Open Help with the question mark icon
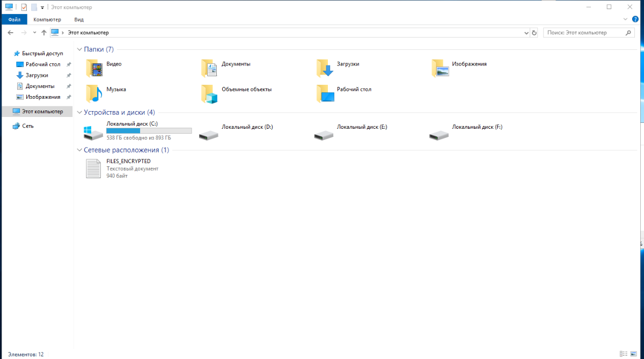Screen dimensions: 644x359 tap(635, 19)
